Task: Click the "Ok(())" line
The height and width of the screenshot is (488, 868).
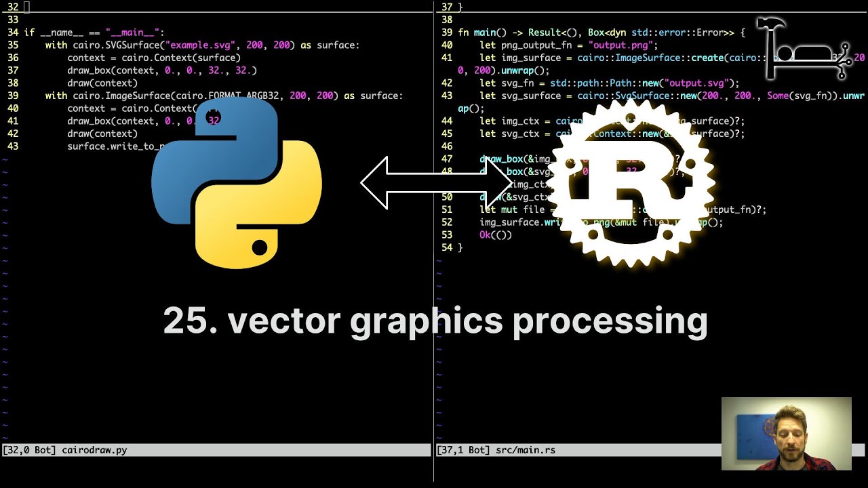Action: [496, 235]
